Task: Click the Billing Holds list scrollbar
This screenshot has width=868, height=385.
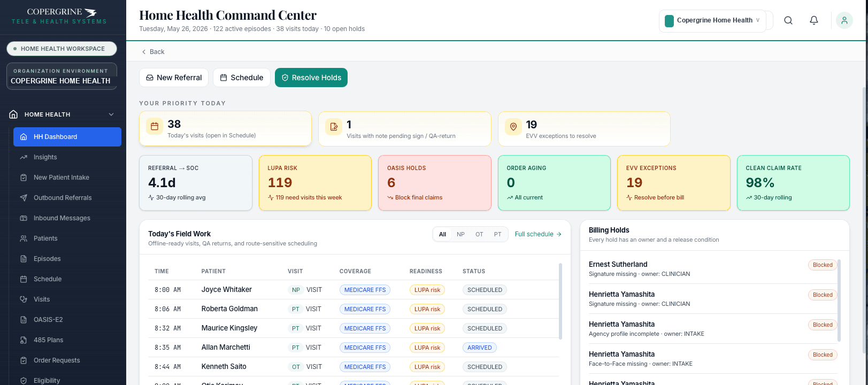Action: (839, 301)
